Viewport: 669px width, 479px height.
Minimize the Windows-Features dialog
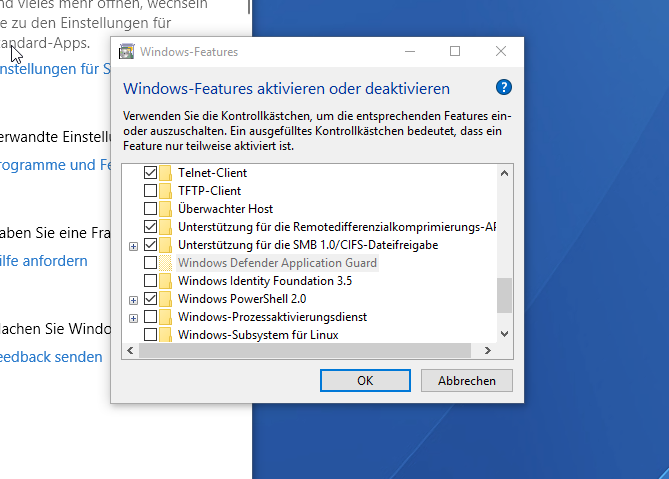point(410,52)
